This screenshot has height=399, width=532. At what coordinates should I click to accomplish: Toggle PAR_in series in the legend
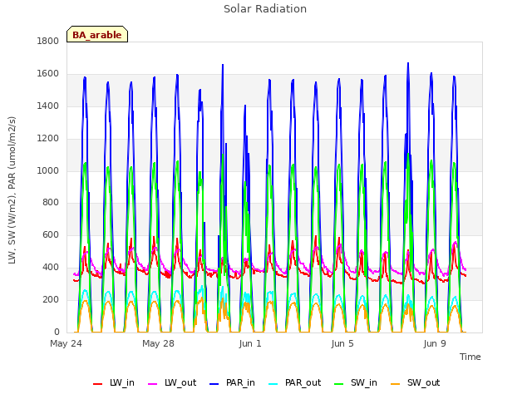click(x=233, y=382)
